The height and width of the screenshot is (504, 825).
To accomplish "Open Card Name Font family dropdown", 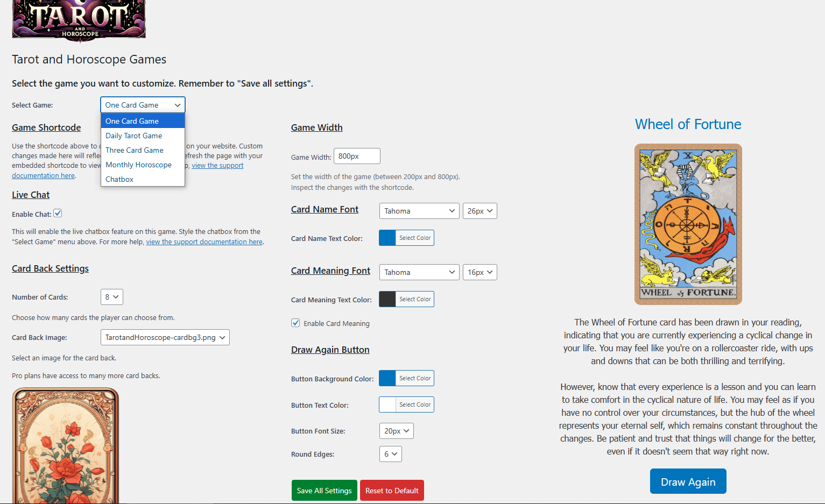I will [x=419, y=211].
